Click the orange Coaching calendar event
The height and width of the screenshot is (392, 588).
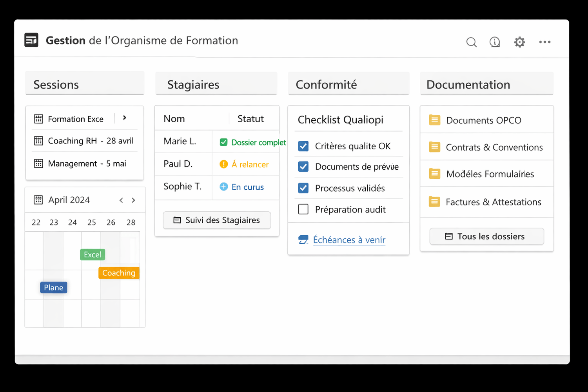point(119,273)
